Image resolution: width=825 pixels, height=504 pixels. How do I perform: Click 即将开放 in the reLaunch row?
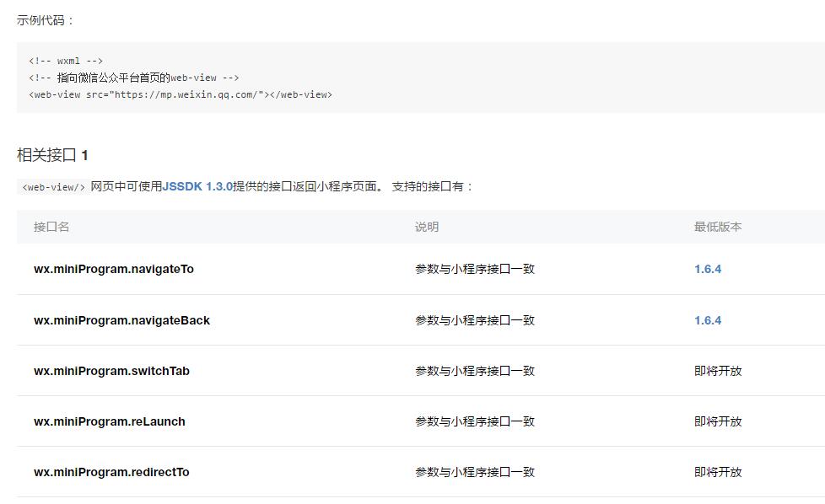tap(718, 421)
